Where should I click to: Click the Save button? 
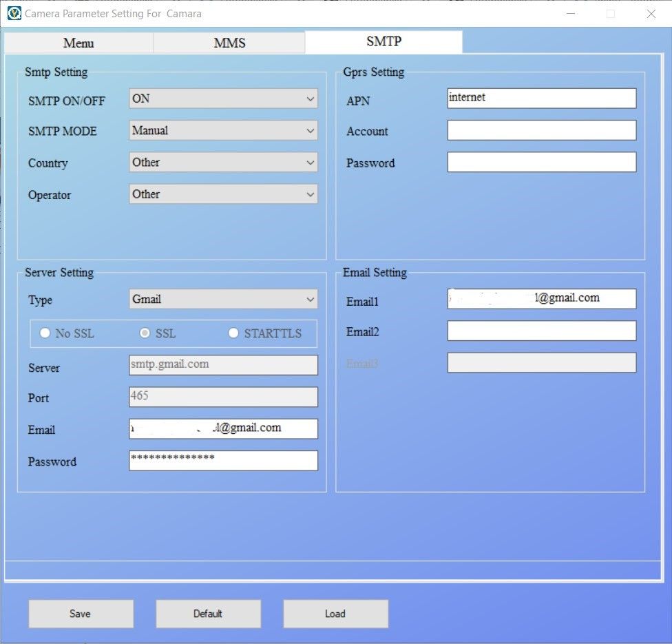81,614
